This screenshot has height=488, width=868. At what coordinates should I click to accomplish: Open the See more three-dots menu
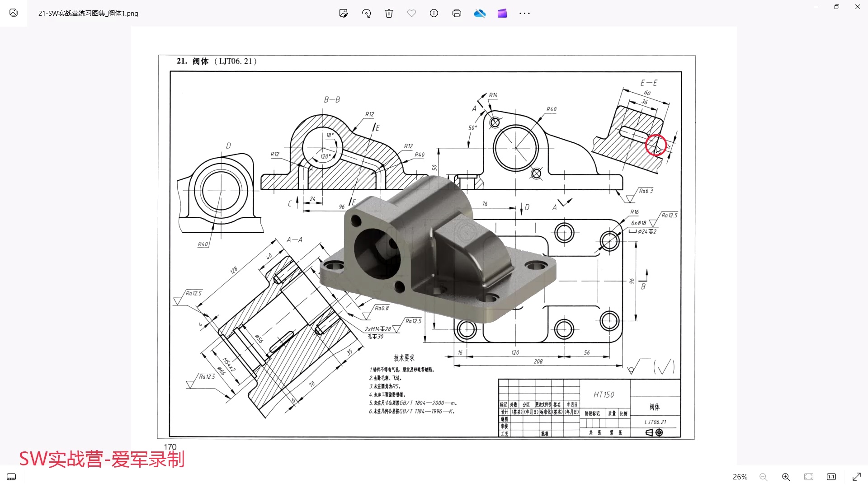[x=524, y=14]
